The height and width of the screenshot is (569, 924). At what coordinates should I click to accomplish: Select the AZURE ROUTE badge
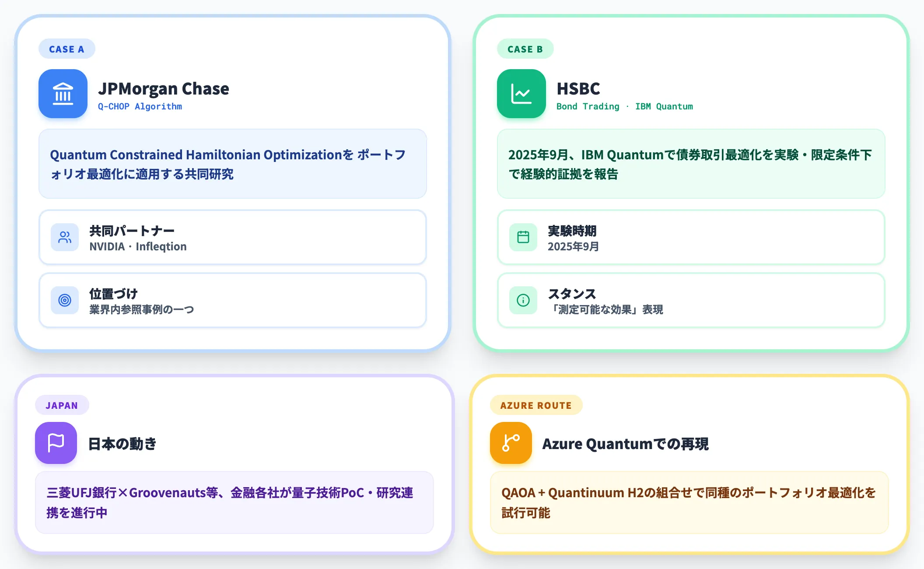[536, 405]
